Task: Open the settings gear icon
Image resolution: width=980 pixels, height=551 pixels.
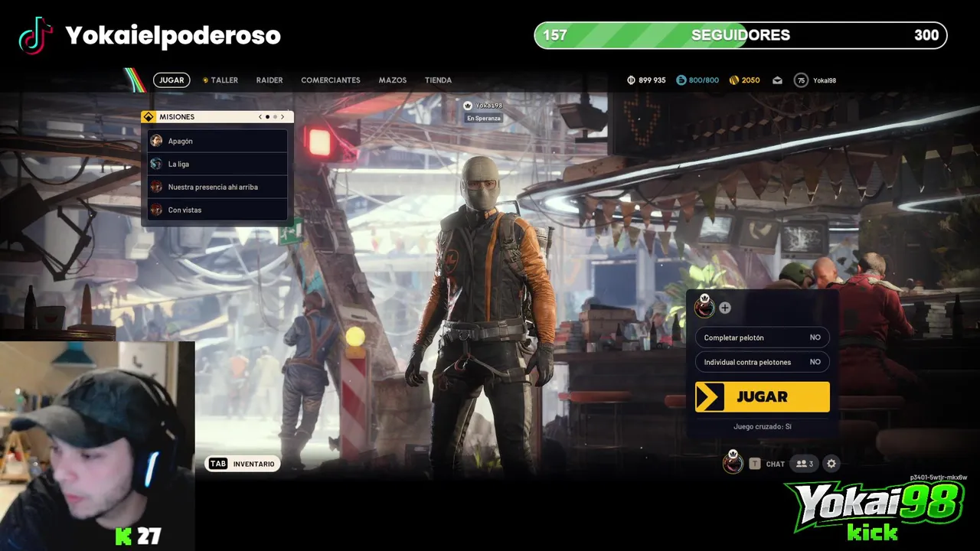Action: pos(831,464)
